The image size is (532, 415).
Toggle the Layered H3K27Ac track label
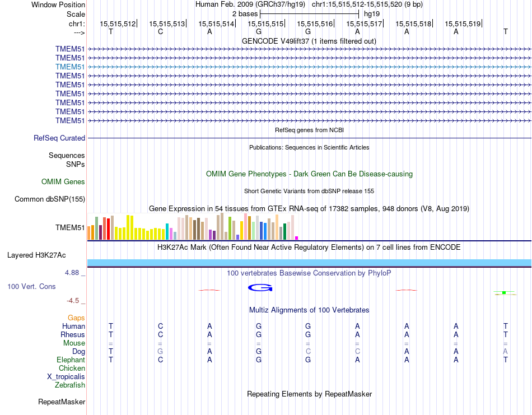tap(36, 255)
